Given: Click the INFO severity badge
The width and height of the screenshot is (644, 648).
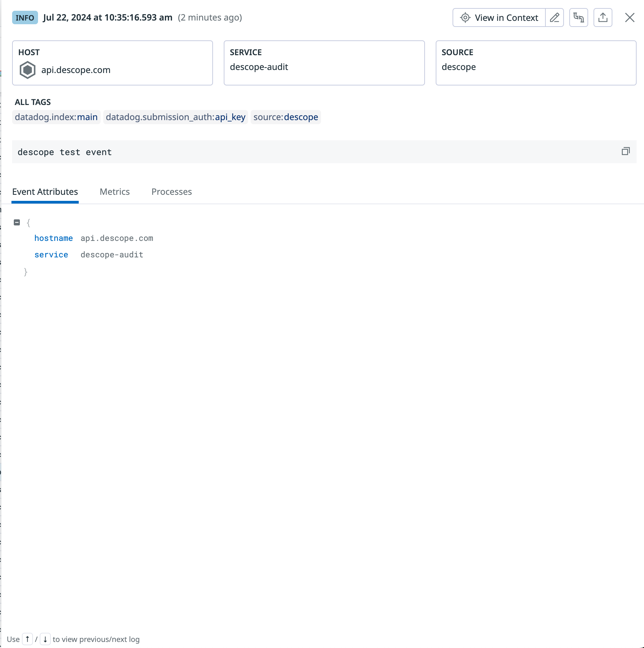Looking at the screenshot, I should 24,17.
